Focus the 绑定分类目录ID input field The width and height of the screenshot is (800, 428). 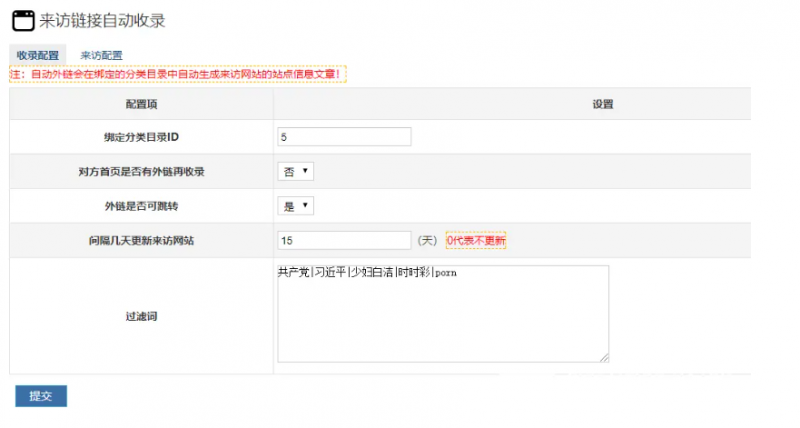[344, 137]
